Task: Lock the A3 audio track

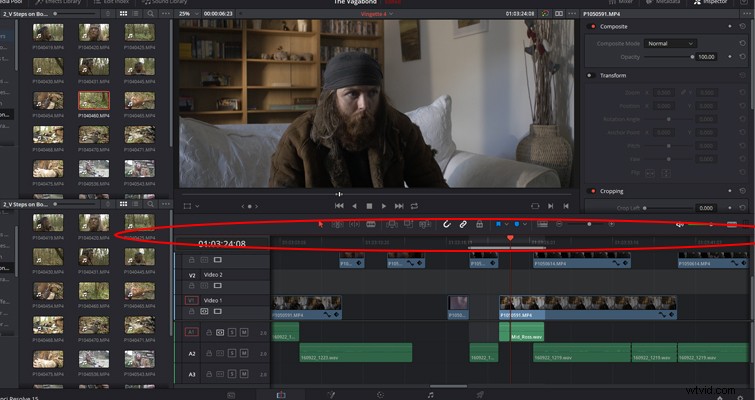Action: tap(209, 374)
